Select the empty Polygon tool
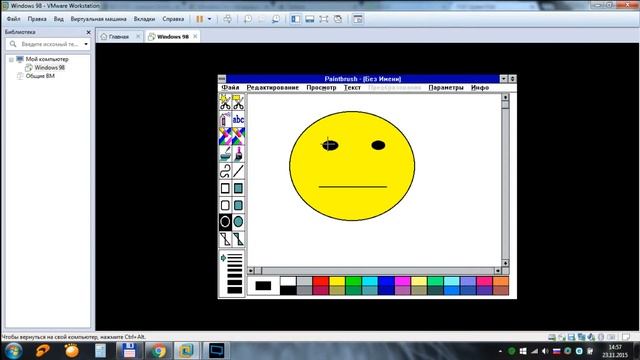 pyautogui.click(x=225, y=239)
